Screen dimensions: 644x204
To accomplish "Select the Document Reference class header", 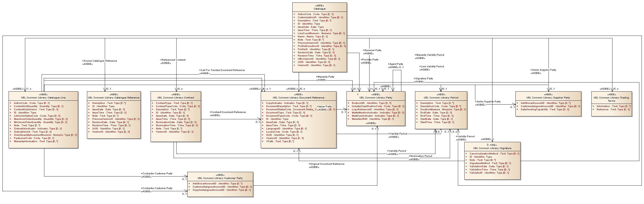I will coord(298,98).
